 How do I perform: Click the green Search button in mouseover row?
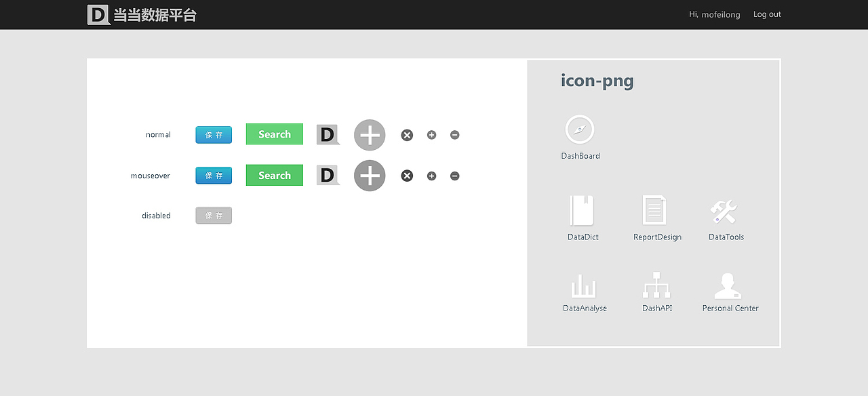pyautogui.click(x=275, y=176)
